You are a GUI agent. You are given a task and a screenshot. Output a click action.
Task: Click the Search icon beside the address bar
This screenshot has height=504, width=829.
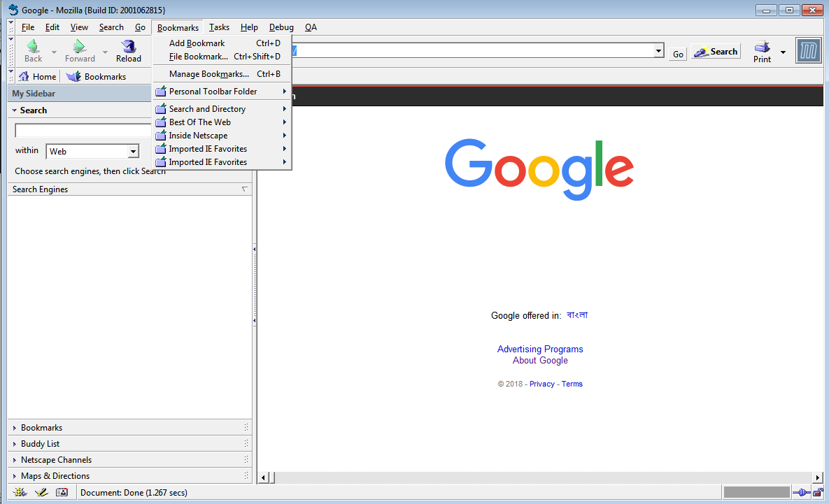(715, 51)
